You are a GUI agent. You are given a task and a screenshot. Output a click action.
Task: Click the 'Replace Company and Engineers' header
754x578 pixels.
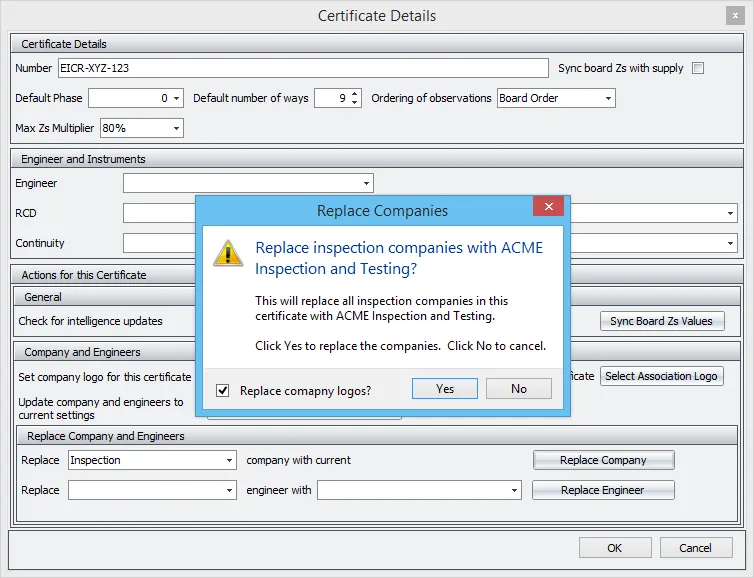pos(106,436)
